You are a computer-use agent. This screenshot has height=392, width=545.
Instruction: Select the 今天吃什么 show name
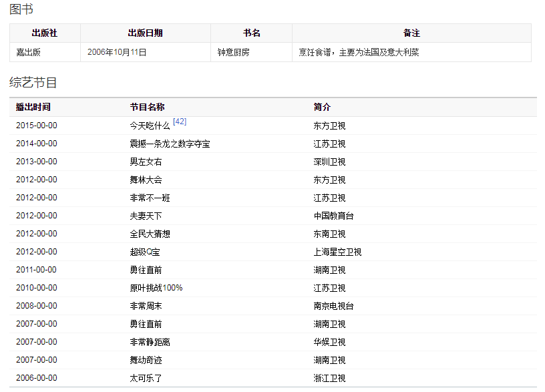click(x=150, y=126)
